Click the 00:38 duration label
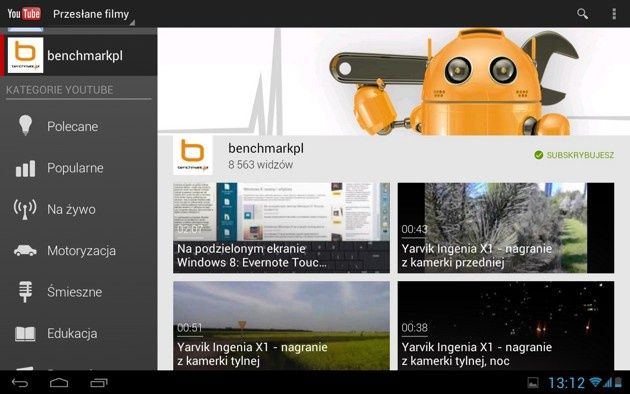Image resolution: width=630 pixels, height=394 pixels. (x=415, y=328)
